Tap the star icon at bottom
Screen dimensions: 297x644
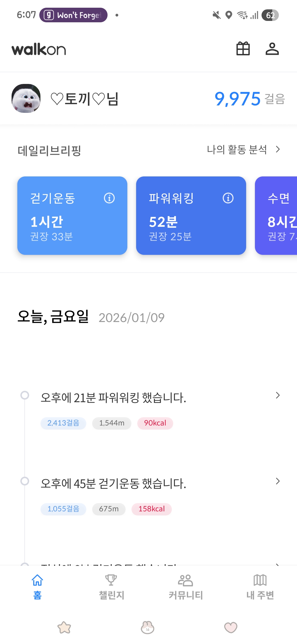64,627
